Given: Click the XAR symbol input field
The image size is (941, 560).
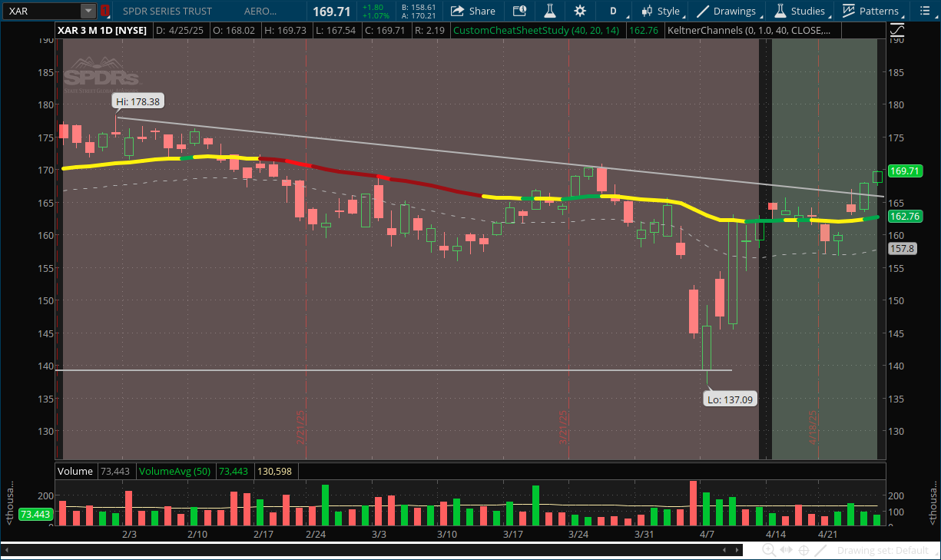Looking at the screenshot, I should [x=42, y=11].
